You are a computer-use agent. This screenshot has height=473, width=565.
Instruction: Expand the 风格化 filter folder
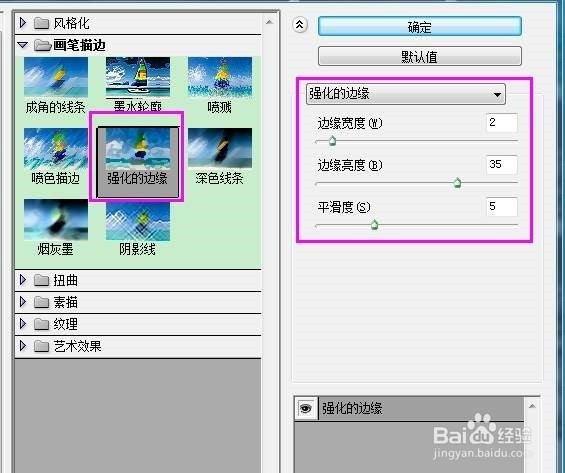pos(23,23)
